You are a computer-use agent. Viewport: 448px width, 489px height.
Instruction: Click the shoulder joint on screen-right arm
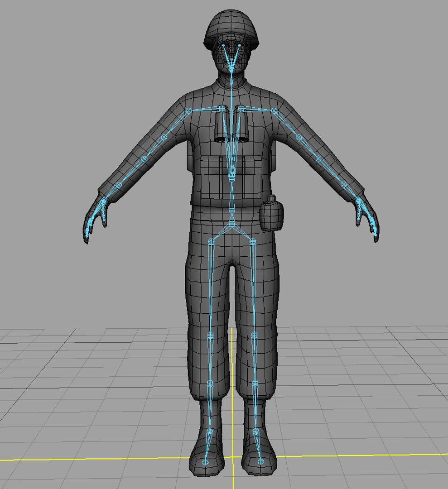coord(274,110)
